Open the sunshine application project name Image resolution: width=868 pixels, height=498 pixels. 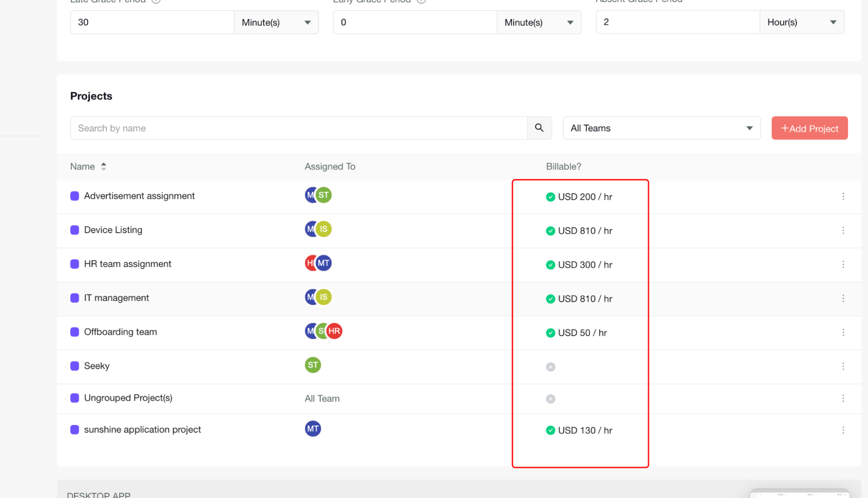click(142, 429)
